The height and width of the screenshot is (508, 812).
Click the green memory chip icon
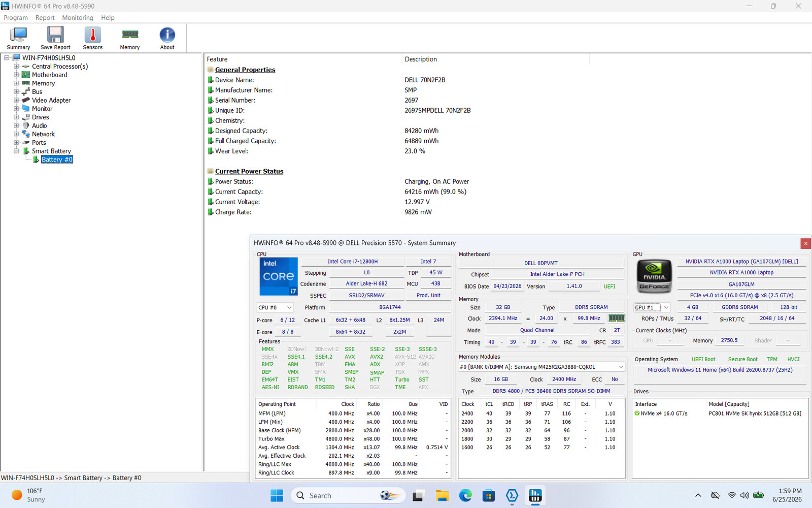pos(616,318)
